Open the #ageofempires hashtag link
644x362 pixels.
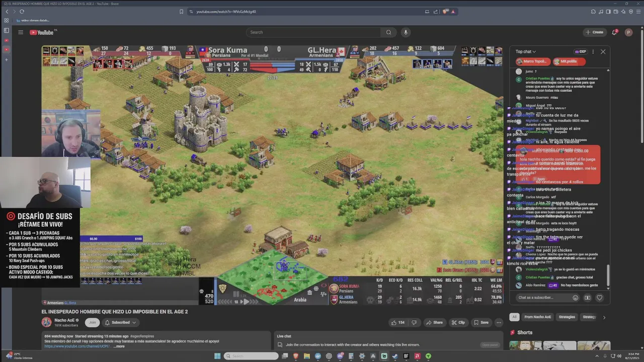pyautogui.click(x=142, y=336)
